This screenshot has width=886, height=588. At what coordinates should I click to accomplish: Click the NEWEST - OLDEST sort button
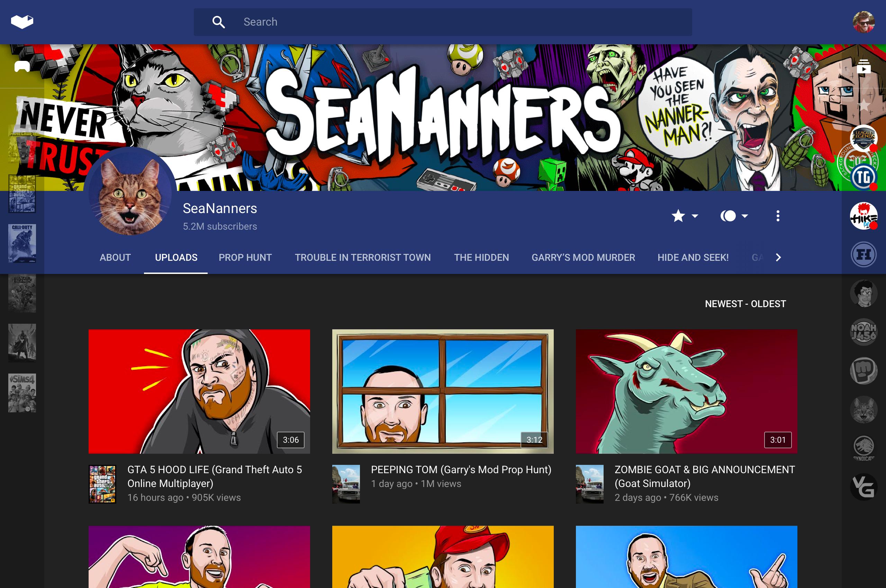745,304
